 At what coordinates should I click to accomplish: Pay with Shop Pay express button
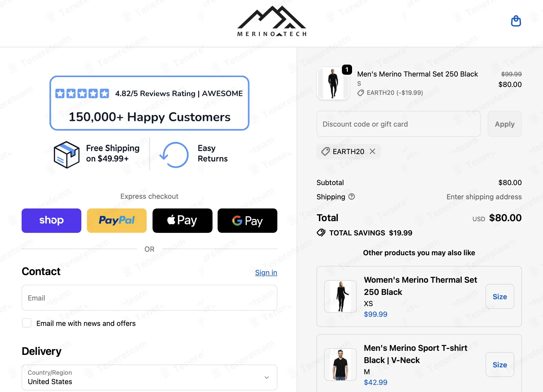click(51, 220)
